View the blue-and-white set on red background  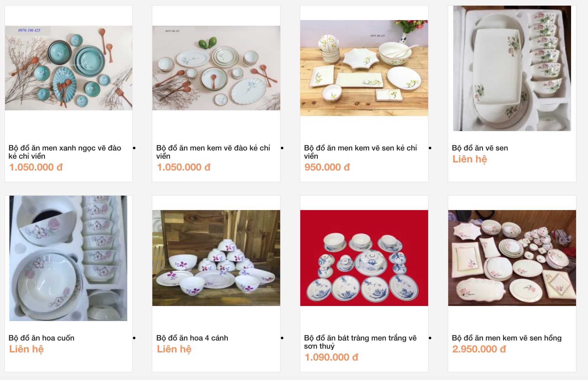tap(364, 258)
